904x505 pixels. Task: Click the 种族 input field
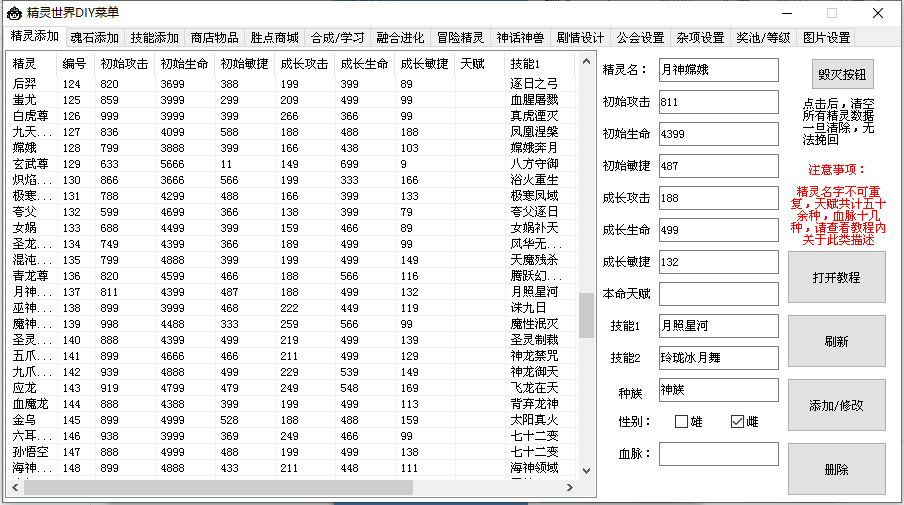(718, 390)
